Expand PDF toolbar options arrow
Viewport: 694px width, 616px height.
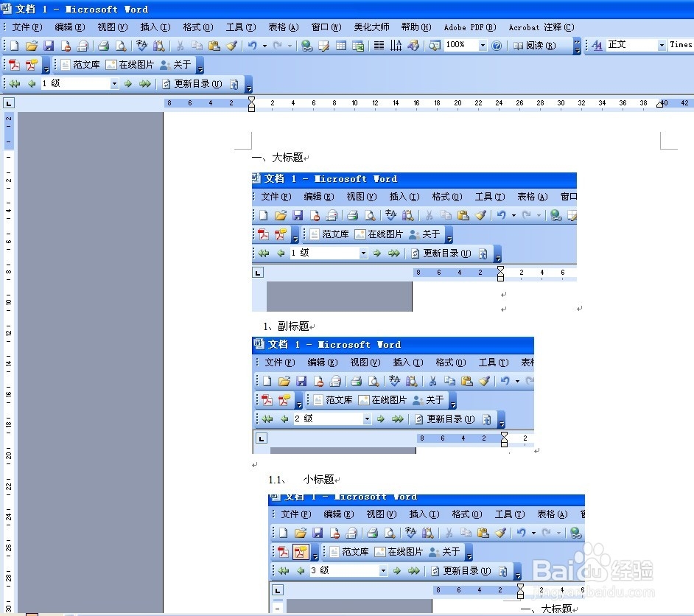coord(46,66)
